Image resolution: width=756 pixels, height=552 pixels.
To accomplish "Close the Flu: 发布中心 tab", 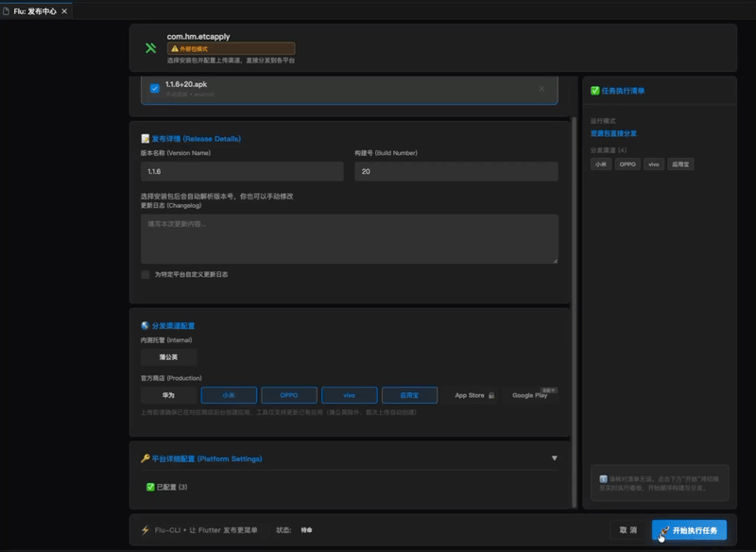I will 64,11.
